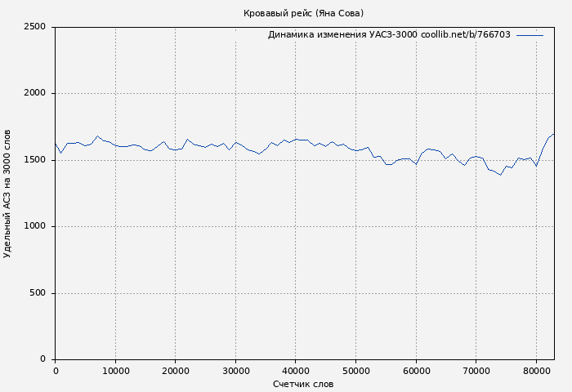Image resolution: width=572 pixels, height=392 pixels.
Task: Click the 70000 tick label on x-axis
Action: point(476,372)
